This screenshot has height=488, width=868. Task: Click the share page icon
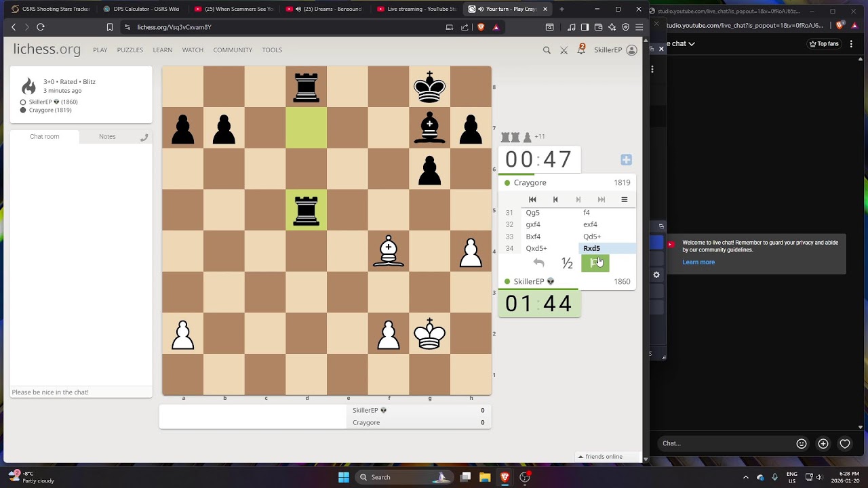[465, 27]
